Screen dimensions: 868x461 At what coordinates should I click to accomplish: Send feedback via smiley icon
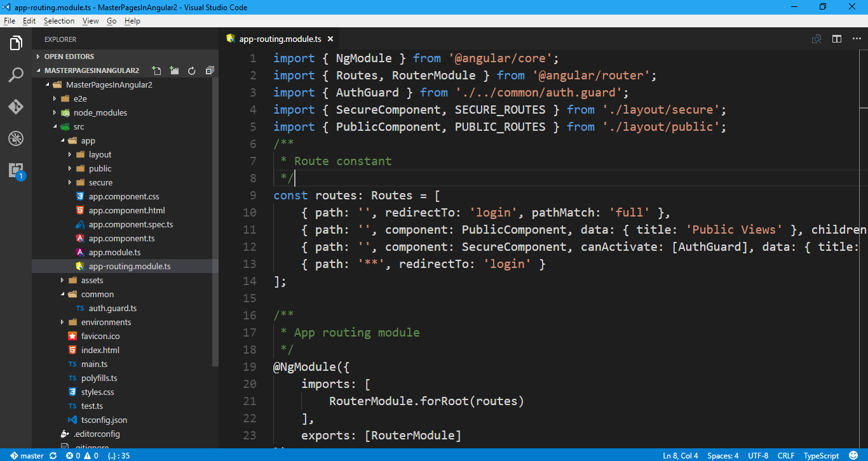853,455
